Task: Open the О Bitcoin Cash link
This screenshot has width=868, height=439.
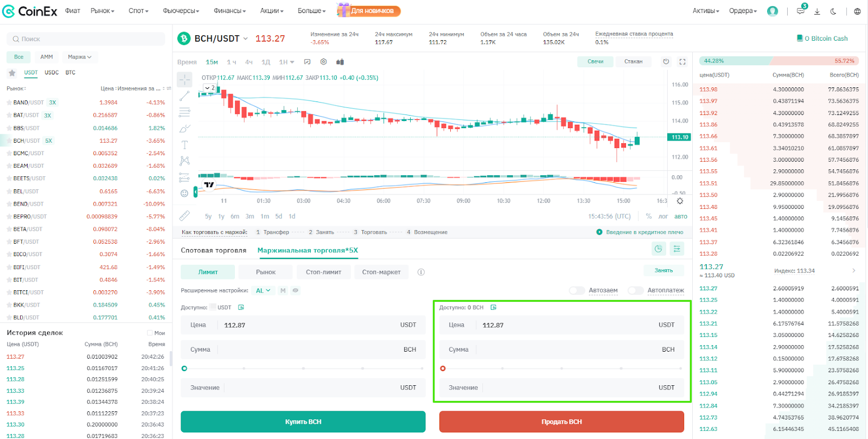Action: coord(822,39)
